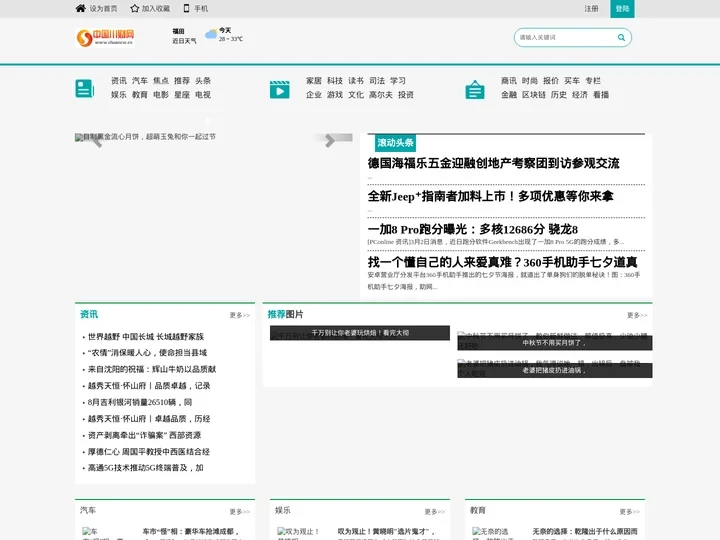Click 设为首页 link

click(103, 9)
